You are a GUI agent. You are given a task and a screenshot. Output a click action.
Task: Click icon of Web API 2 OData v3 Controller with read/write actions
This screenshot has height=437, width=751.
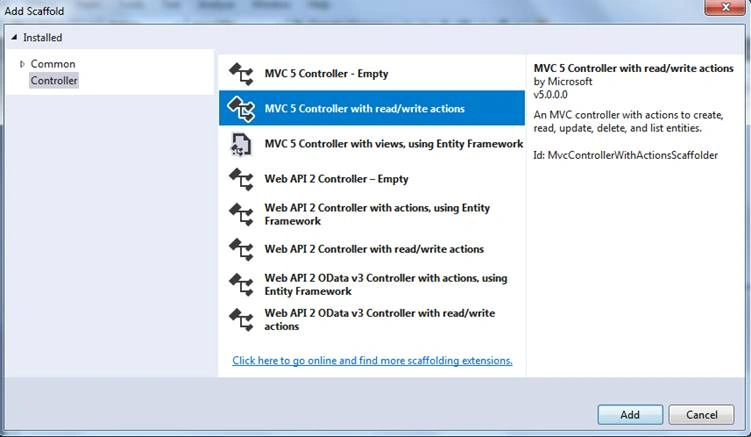[x=241, y=320]
